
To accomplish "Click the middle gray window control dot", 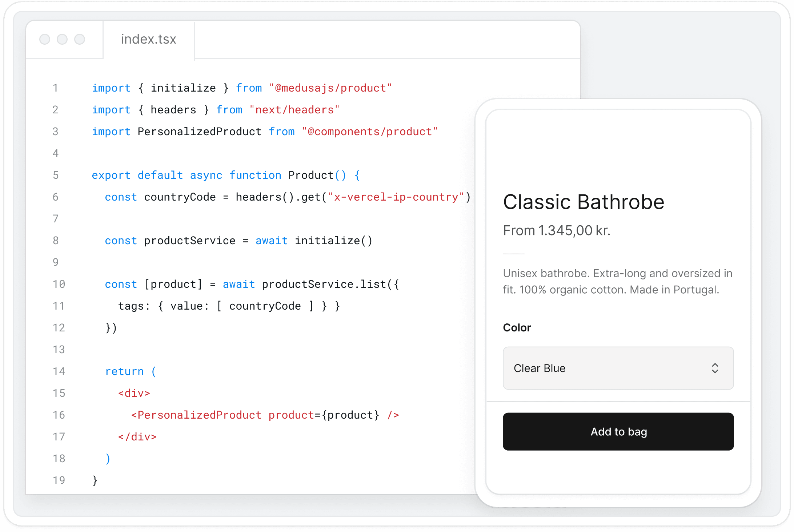I will pyautogui.click(x=62, y=39).
